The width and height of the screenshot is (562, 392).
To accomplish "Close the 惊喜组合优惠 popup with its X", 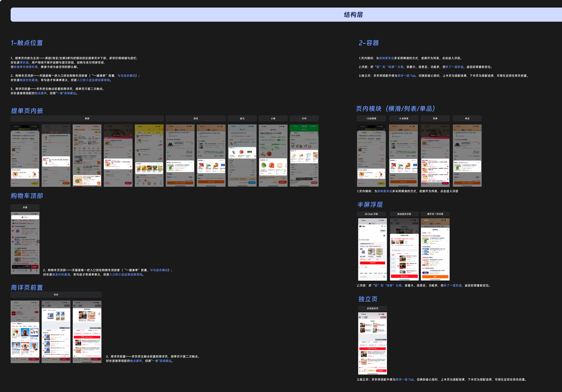I will [417, 235].
